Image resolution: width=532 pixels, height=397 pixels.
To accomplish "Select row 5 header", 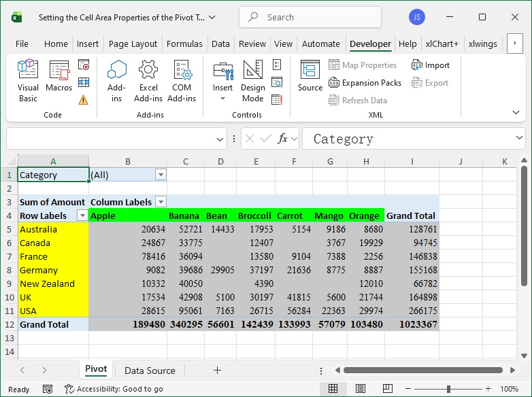I will click(9, 229).
